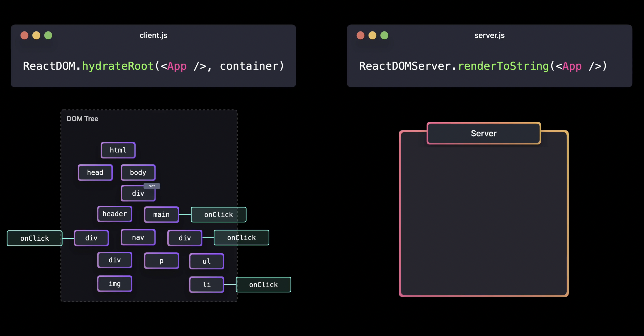Image resolution: width=644 pixels, height=336 pixels.
Task: Select the head node
Action: pos(95,173)
